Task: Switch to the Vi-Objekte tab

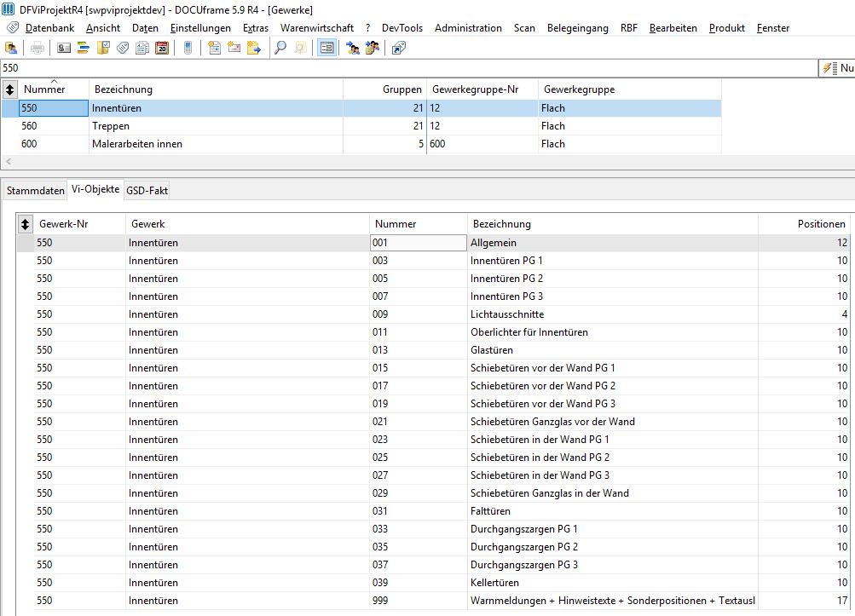Action: click(95, 189)
